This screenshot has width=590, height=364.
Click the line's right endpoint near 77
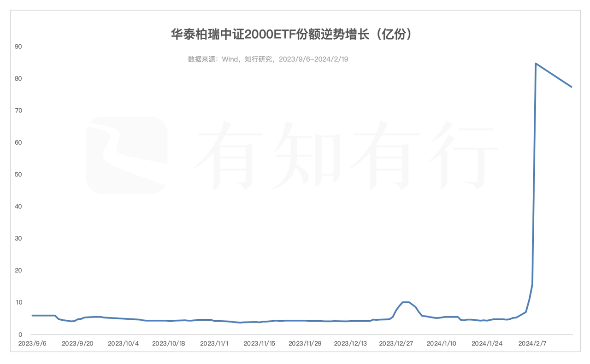click(572, 87)
